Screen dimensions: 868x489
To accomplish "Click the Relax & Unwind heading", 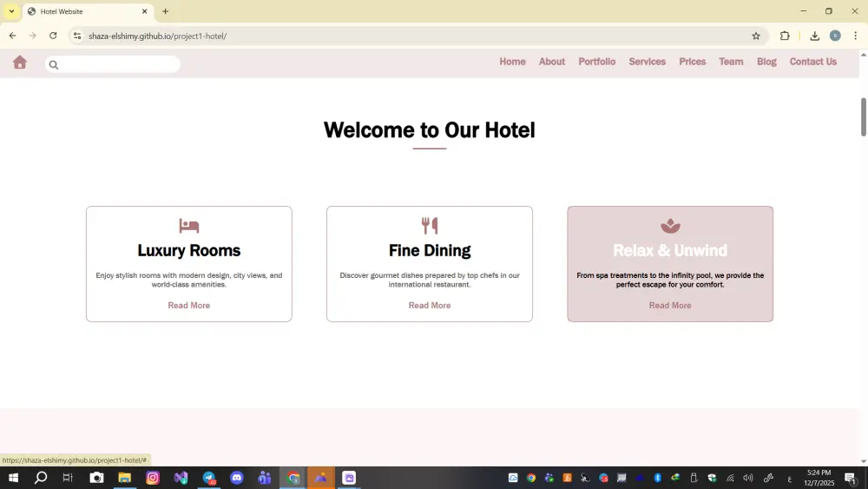I will point(670,250).
